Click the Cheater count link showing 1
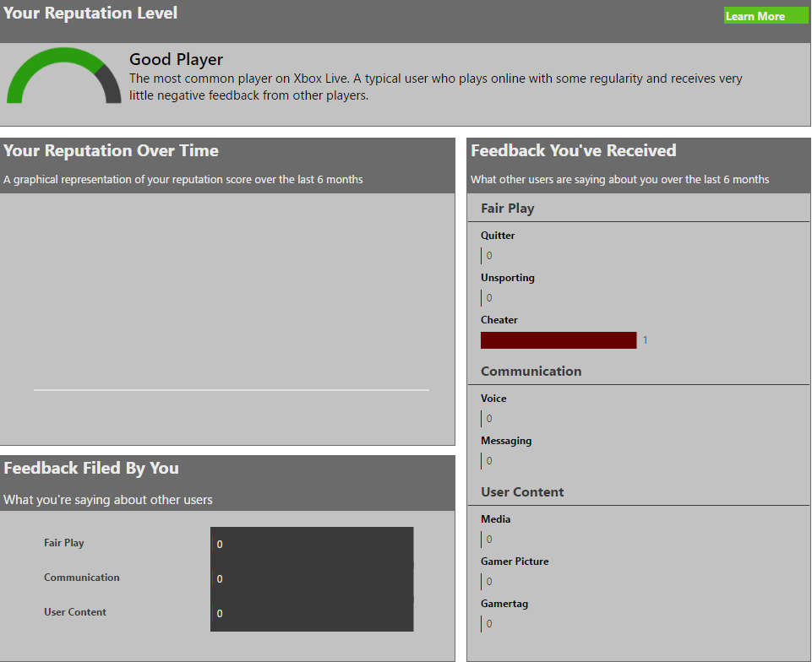Viewport: 812px width, 662px height. 645,339
